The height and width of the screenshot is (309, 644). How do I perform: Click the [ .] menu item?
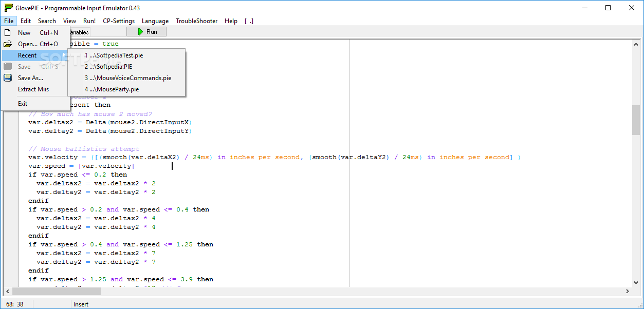(x=249, y=21)
